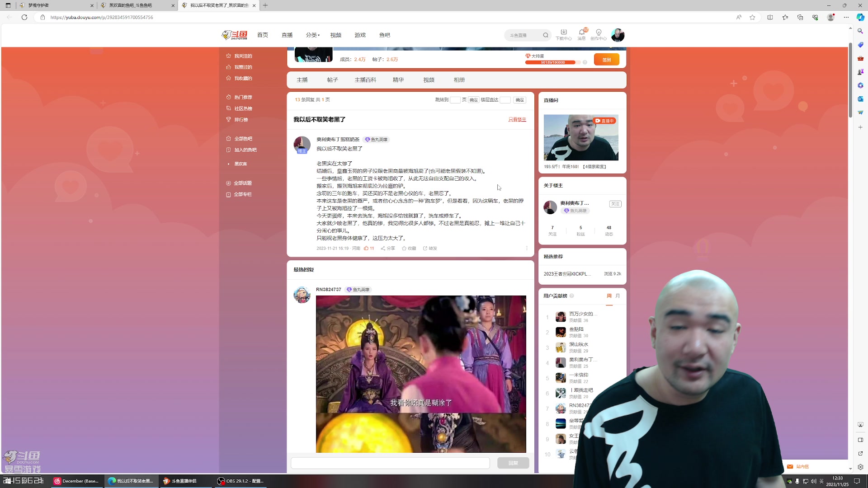This screenshot has width=868, height=488.
Task: Switch to the 相册 tab
Action: coord(459,80)
